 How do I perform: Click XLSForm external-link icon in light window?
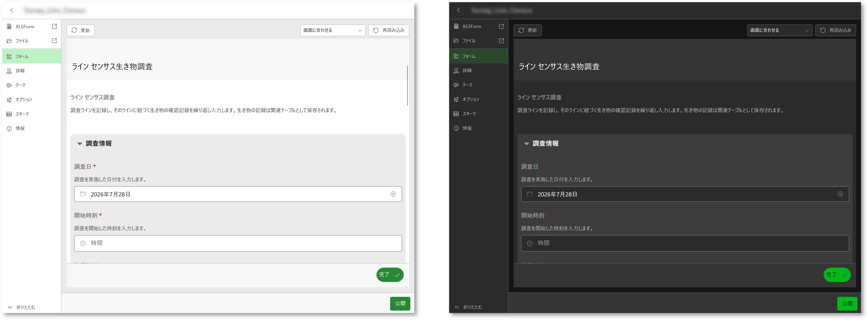(54, 26)
